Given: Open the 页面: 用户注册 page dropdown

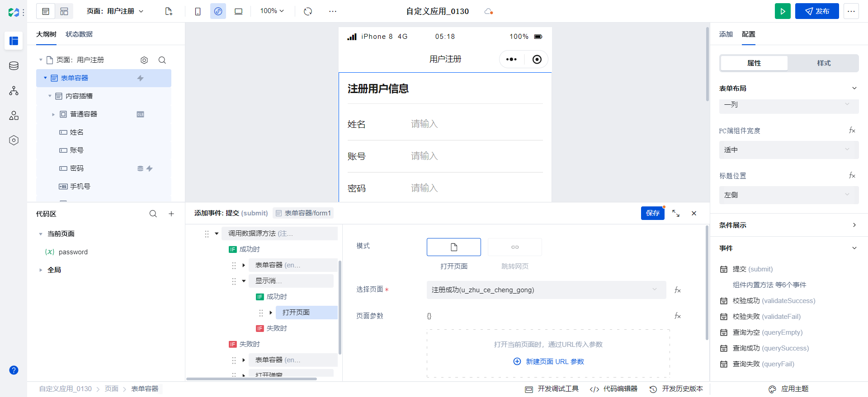Looking at the screenshot, I should 115,11.
